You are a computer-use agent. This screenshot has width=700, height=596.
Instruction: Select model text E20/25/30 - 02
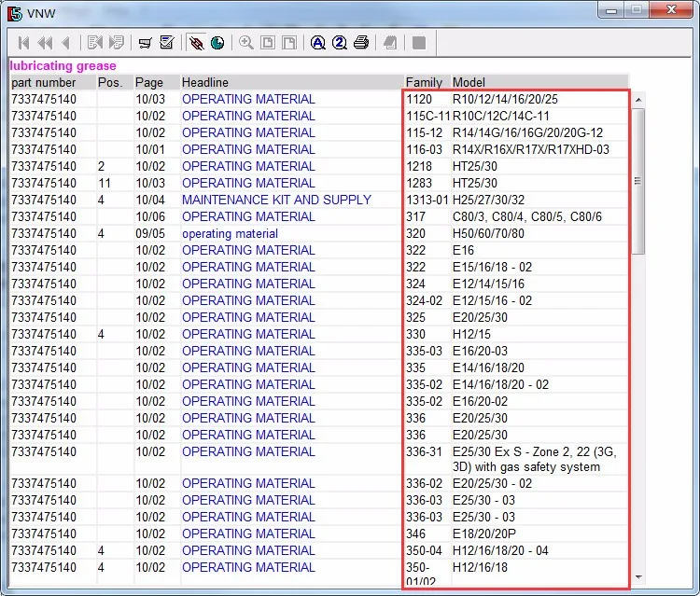coord(493,483)
